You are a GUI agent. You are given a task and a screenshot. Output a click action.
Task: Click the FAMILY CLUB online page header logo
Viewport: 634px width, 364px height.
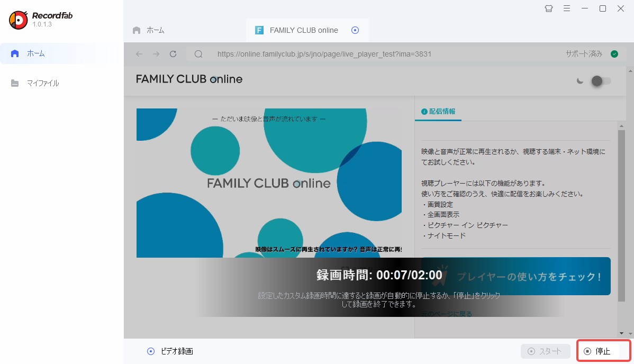coord(189,79)
